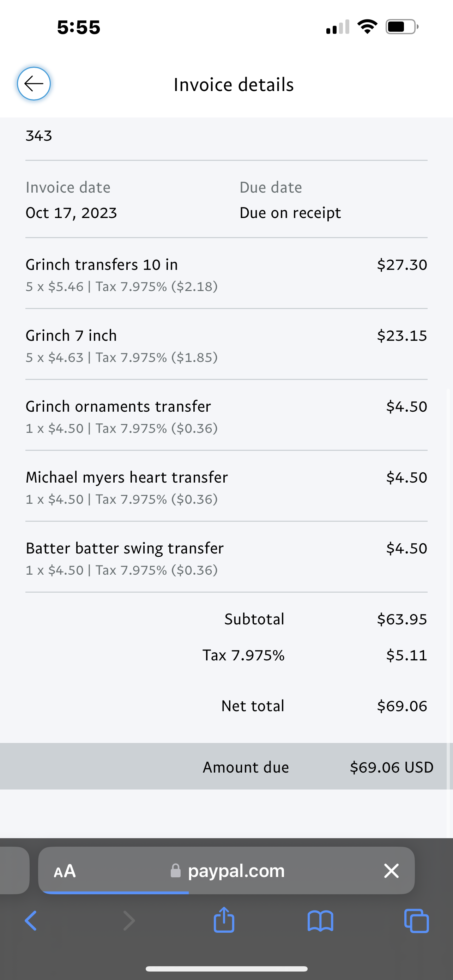Tap the lock icon beside paypal.com

tap(176, 870)
